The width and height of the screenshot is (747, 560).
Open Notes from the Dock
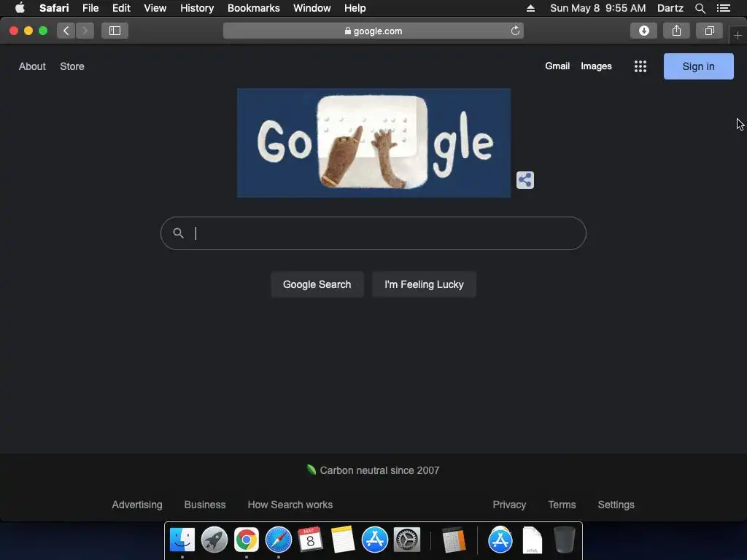click(x=343, y=540)
